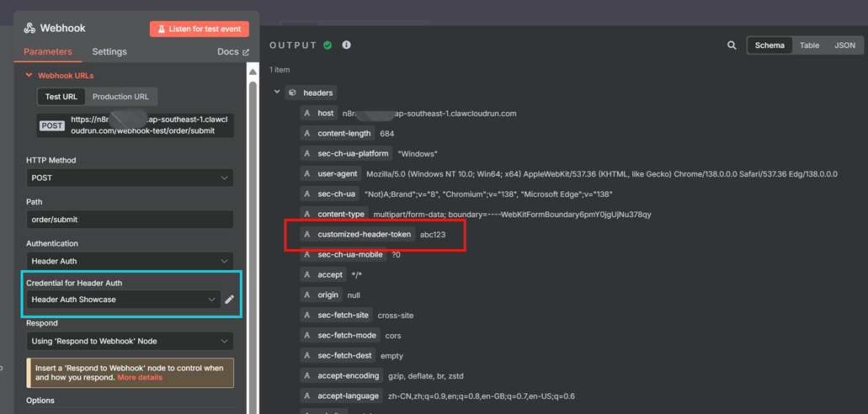The image size is (868, 414).
Task: Open the Settings tab
Action: (109, 52)
